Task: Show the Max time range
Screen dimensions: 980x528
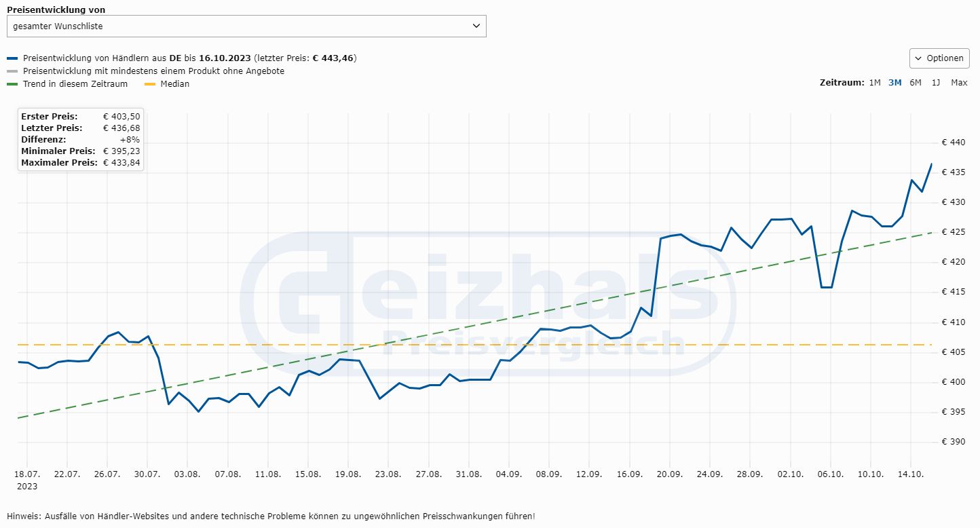Action: pyautogui.click(x=959, y=83)
